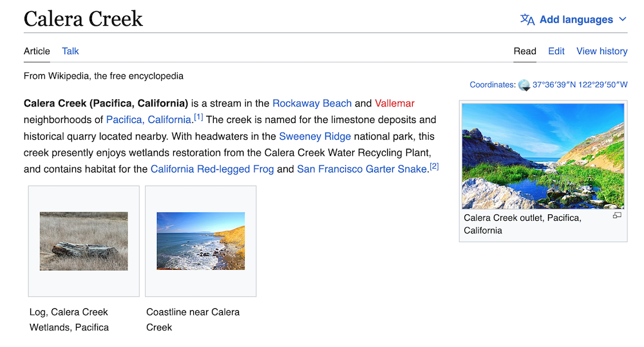This screenshot has width=644, height=347.
Task: Open the Pacifica, California link
Action: 149,120
